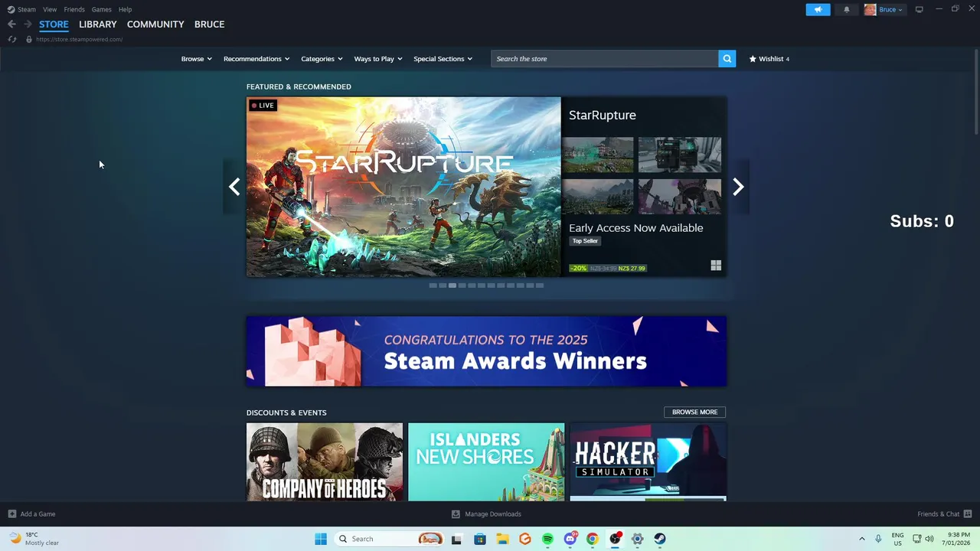Open the View menu
Viewport: 980px width, 551px height.
(x=50, y=9)
